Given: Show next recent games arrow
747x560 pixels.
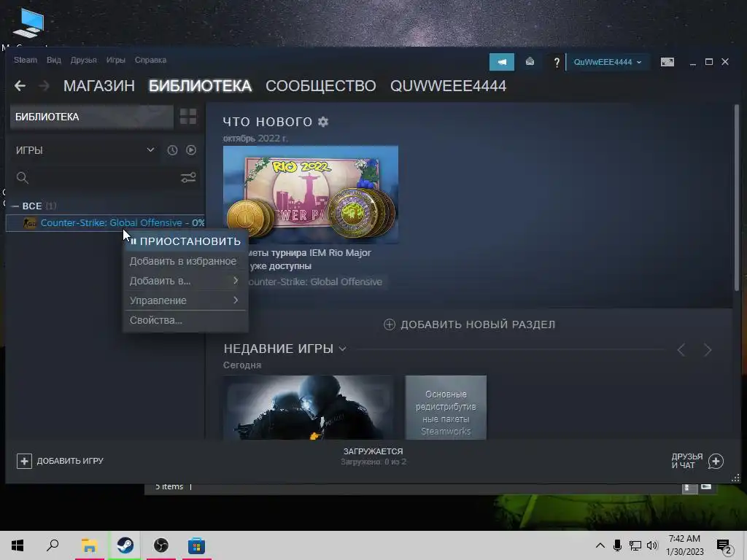Looking at the screenshot, I should 708,350.
